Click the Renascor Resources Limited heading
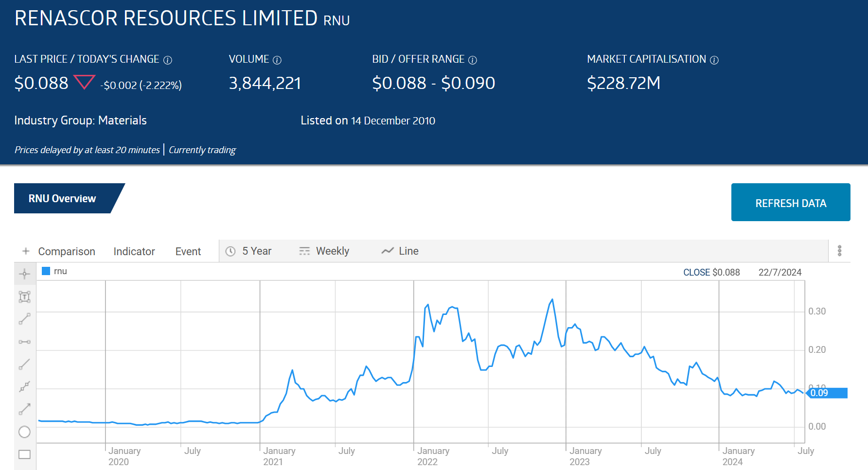Screen dimensions: 868x470 166,18
